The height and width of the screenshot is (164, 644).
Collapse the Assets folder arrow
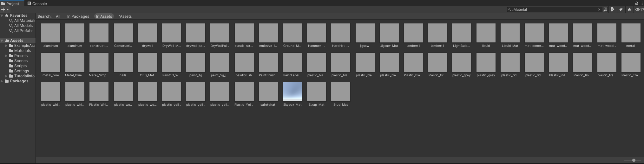pyautogui.click(x=2, y=41)
